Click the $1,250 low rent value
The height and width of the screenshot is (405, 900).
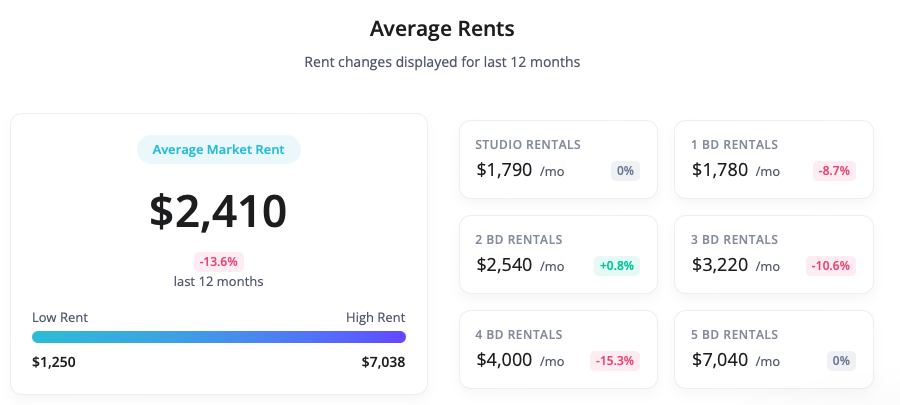pyautogui.click(x=53, y=362)
